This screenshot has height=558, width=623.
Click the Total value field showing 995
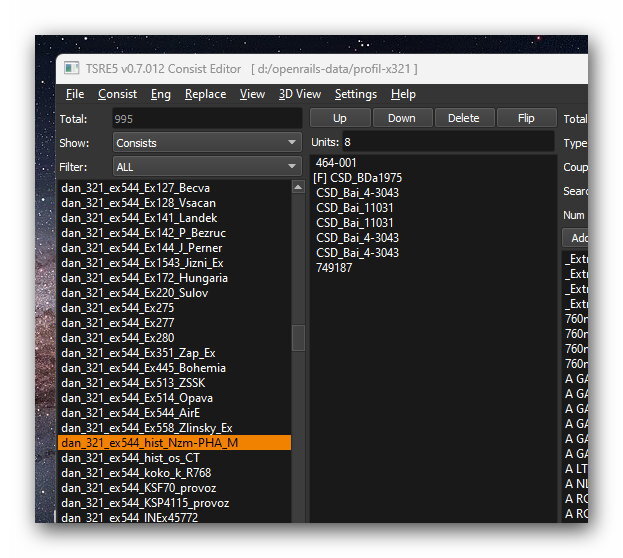[x=206, y=119]
